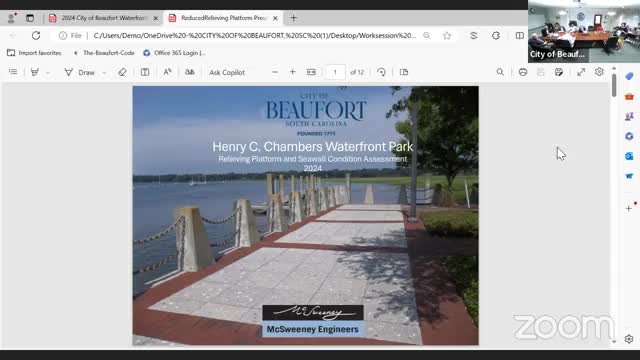Open sidebar Outlook icon
Screen dimensions: 640x360
point(629,156)
